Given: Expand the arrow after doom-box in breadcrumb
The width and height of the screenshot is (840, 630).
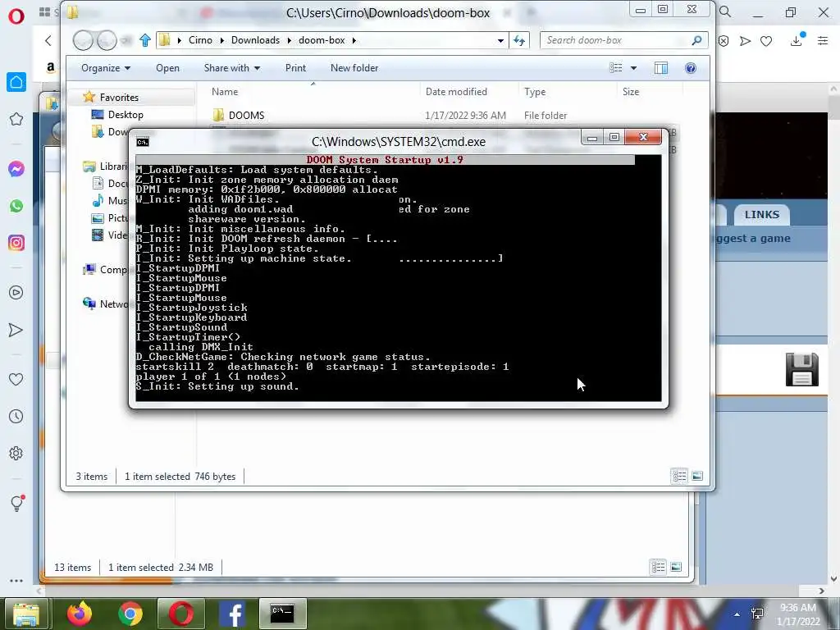Looking at the screenshot, I should click(x=354, y=40).
